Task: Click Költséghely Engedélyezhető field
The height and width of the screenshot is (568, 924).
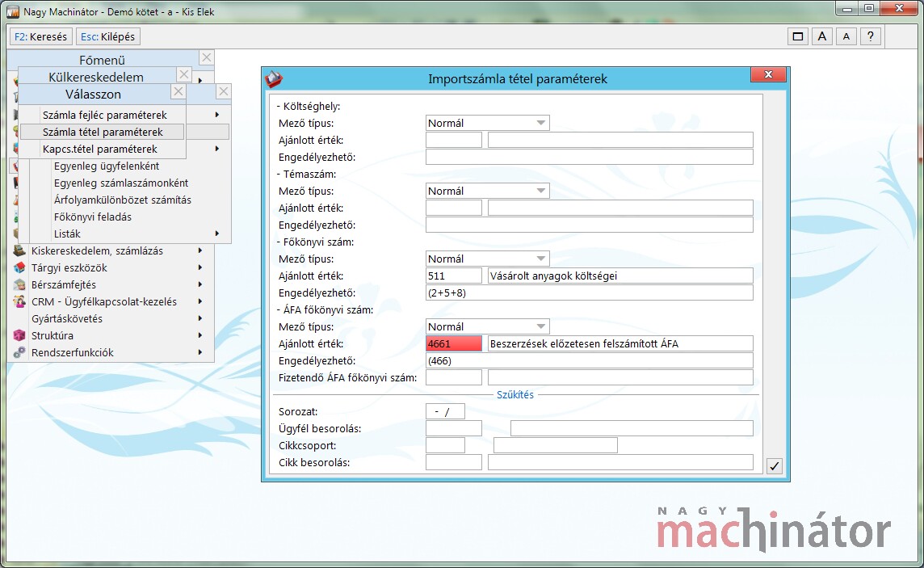Action: 590,158
